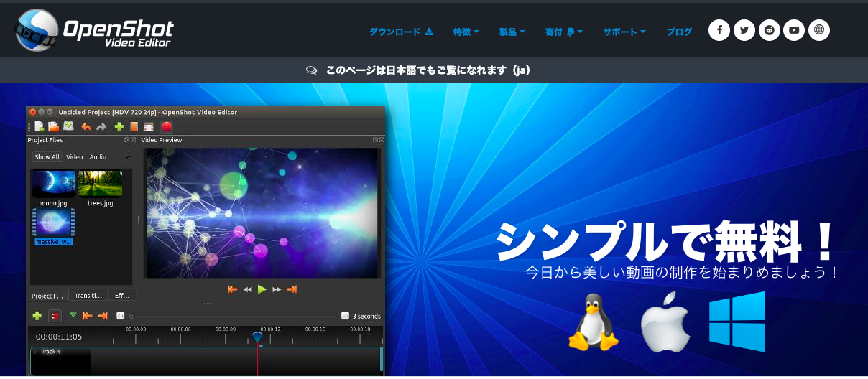Click the Open Project folder icon
The width and height of the screenshot is (868, 379).
point(53,126)
